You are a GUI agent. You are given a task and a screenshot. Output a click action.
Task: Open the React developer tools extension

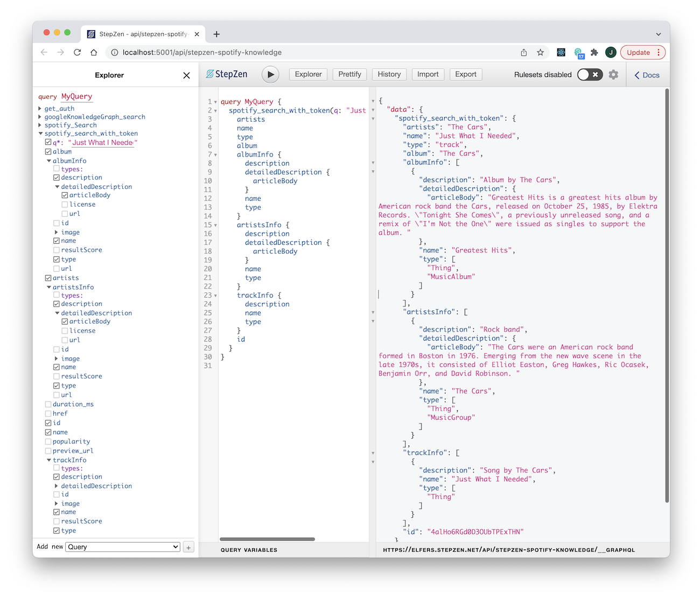click(x=561, y=52)
